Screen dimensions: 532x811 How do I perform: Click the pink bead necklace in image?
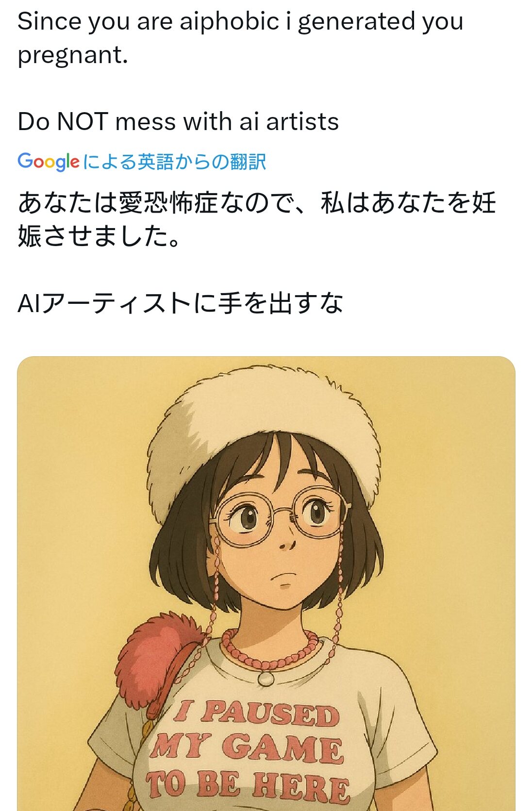[270, 649]
